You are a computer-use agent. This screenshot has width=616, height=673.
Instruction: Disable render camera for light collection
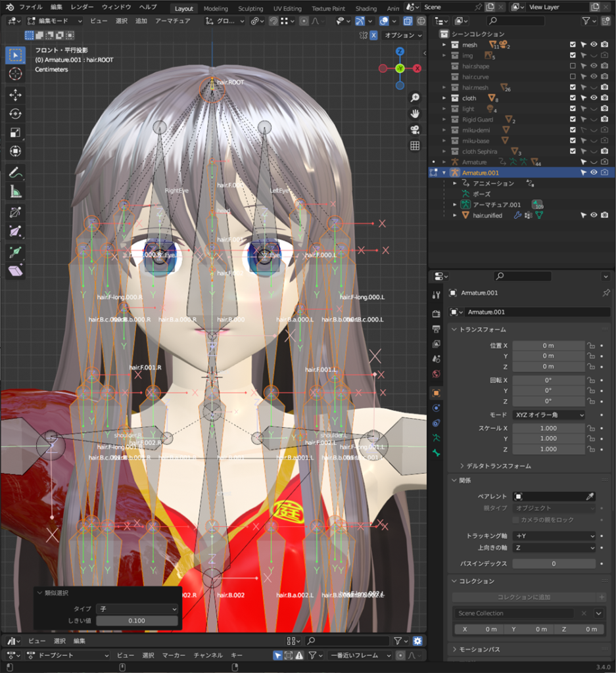[x=604, y=108]
